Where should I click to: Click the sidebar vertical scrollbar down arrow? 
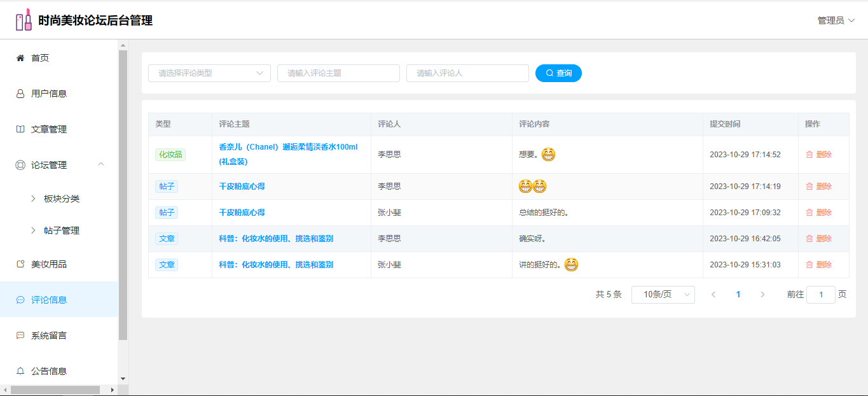pyautogui.click(x=123, y=379)
